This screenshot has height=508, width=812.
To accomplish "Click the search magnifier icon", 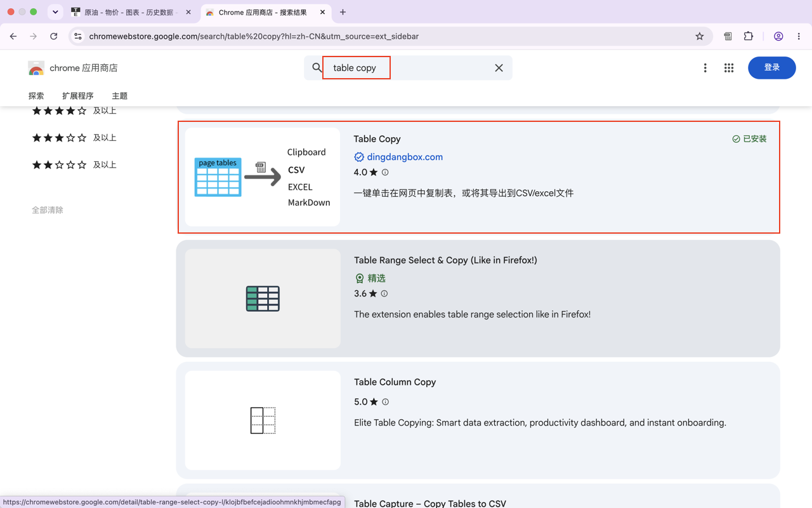I will [x=317, y=67].
